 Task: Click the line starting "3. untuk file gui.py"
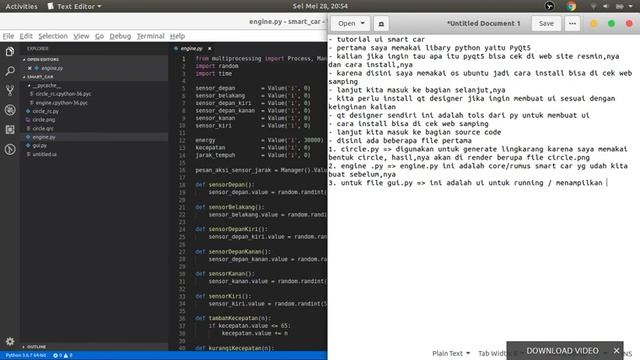coord(465,183)
